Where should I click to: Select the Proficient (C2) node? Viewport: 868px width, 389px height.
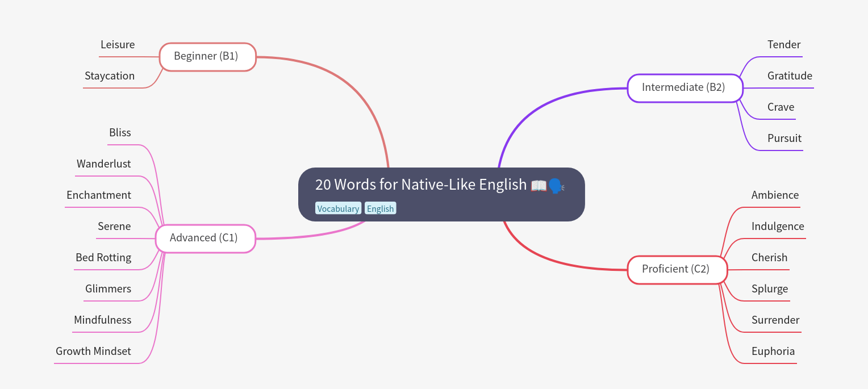[x=677, y=270]
